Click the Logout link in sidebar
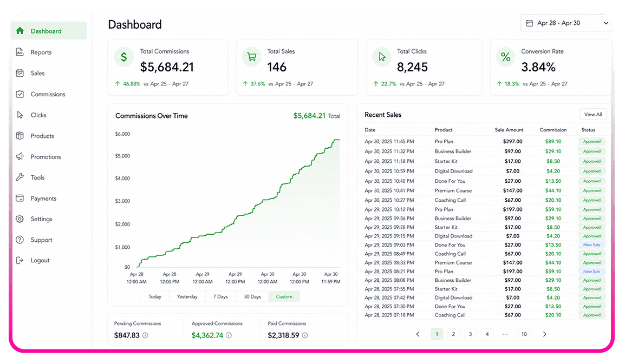Viewport: 625px width, 364px height. tap(40, 261)
